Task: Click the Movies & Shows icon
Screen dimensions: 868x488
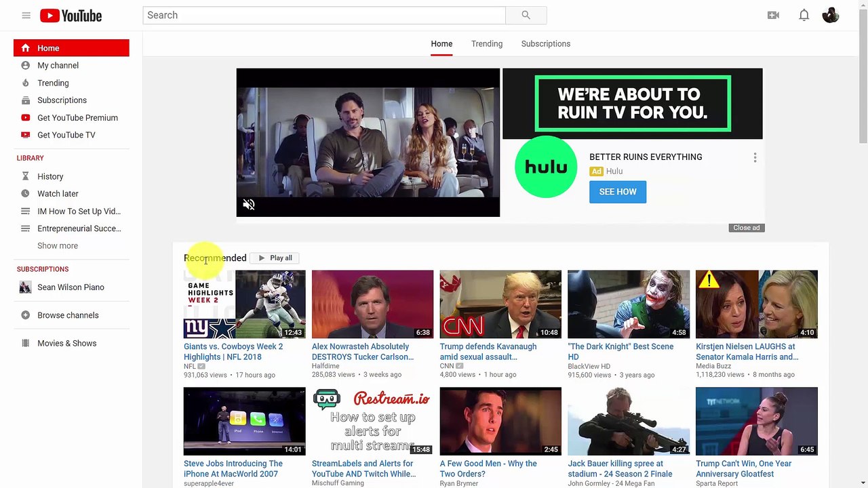Action: [x=25, y=343]
